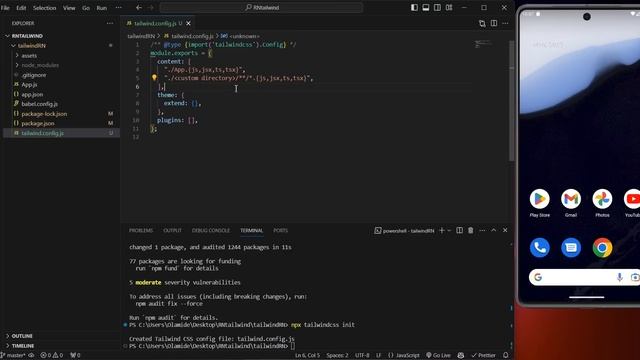Open notifications bell icon

pos(506,356)
